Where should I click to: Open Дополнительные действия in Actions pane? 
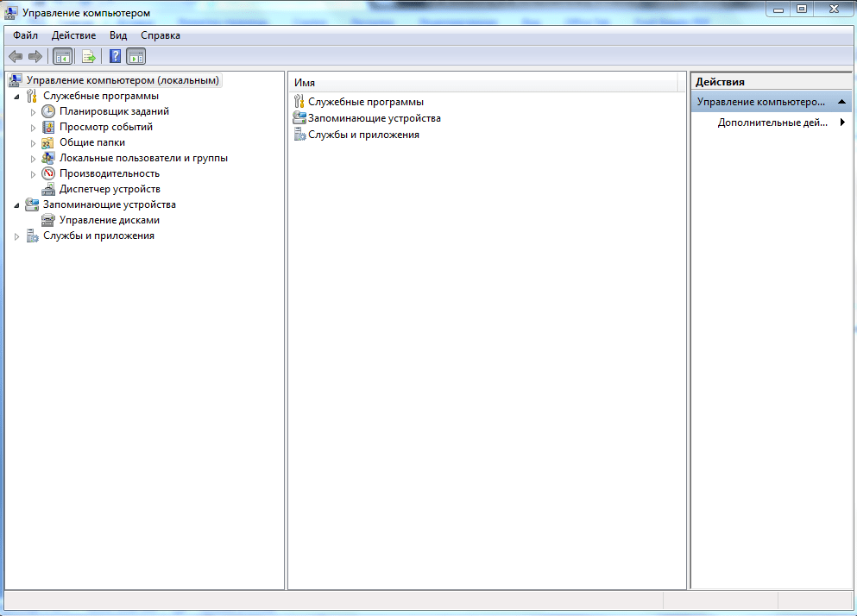click(x=772, y=123)
